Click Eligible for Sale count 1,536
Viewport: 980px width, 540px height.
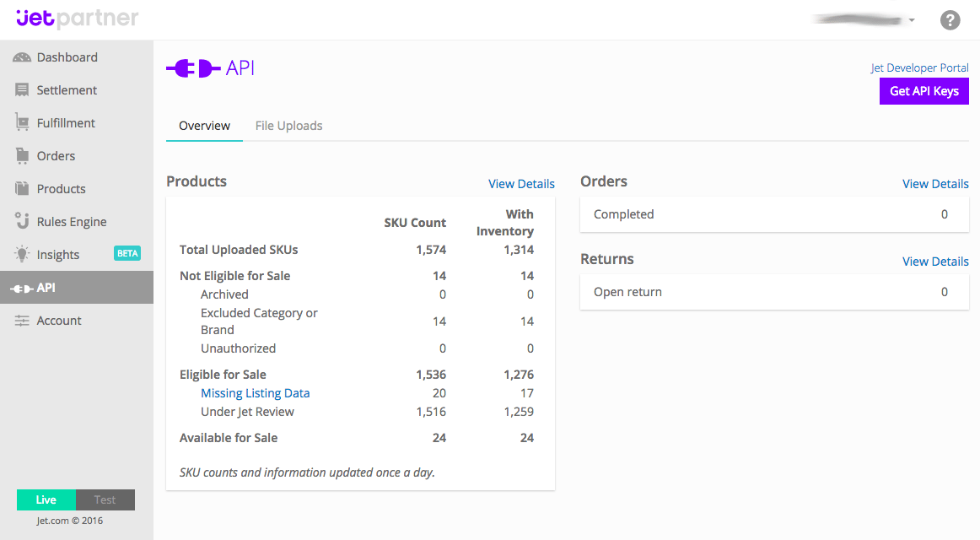(431, 375)
